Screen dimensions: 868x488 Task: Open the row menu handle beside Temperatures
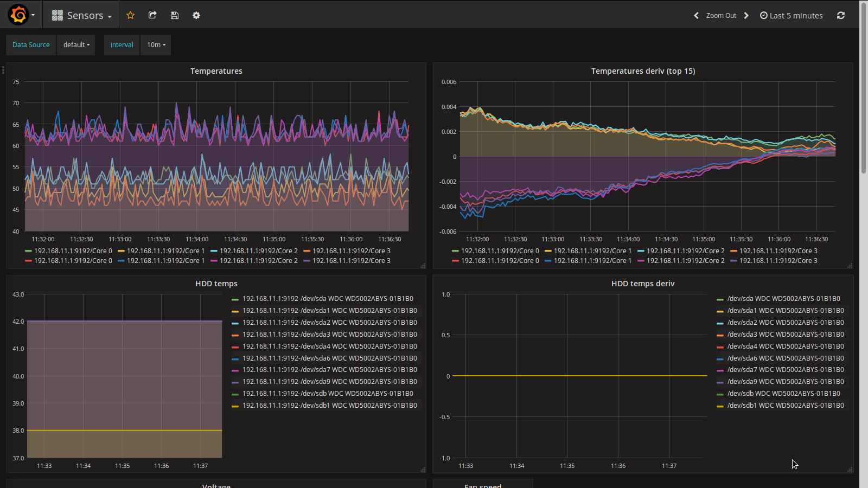pyautogui.click(x=3, y=69)
